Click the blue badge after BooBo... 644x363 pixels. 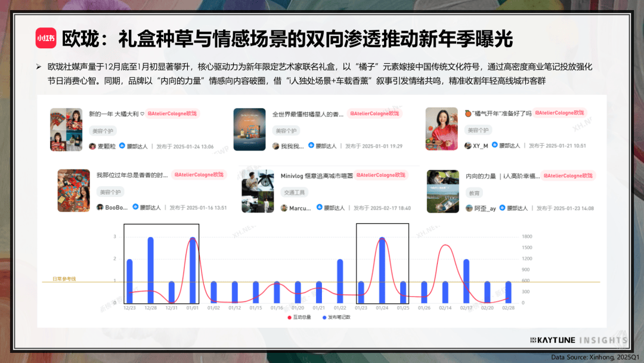click(x=135, y=207)
